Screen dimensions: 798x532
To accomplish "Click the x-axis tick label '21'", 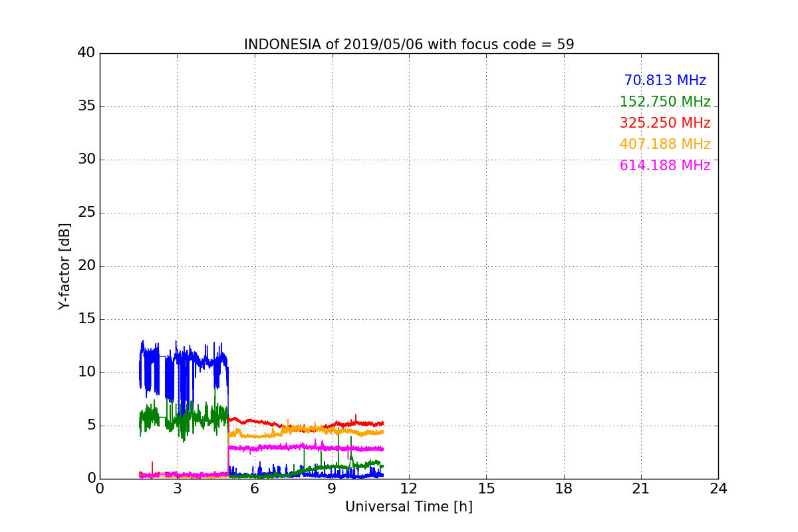I will [641, 489].
